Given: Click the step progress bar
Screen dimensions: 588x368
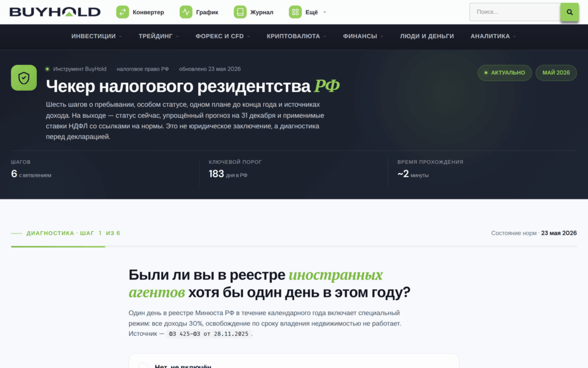Looking at the screenshot, I should click(293, 247).
